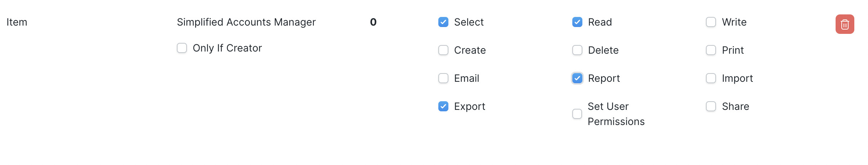Enable the Email permission checkbox
The height and width of the screenshot is (165, 868).
[443, 78]
